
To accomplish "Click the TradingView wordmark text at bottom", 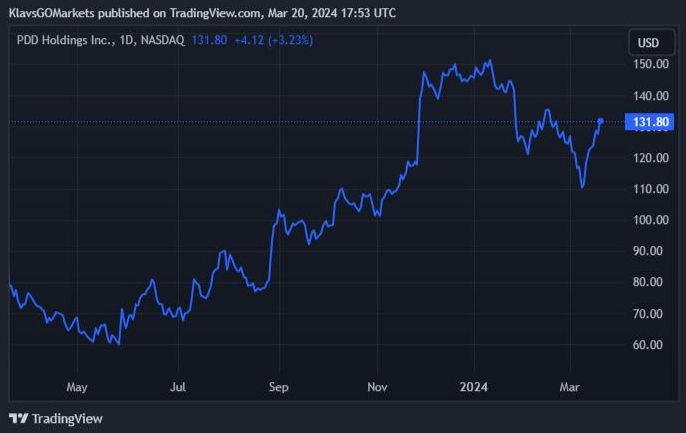I will pyautogui.click(x=67, y=418).
